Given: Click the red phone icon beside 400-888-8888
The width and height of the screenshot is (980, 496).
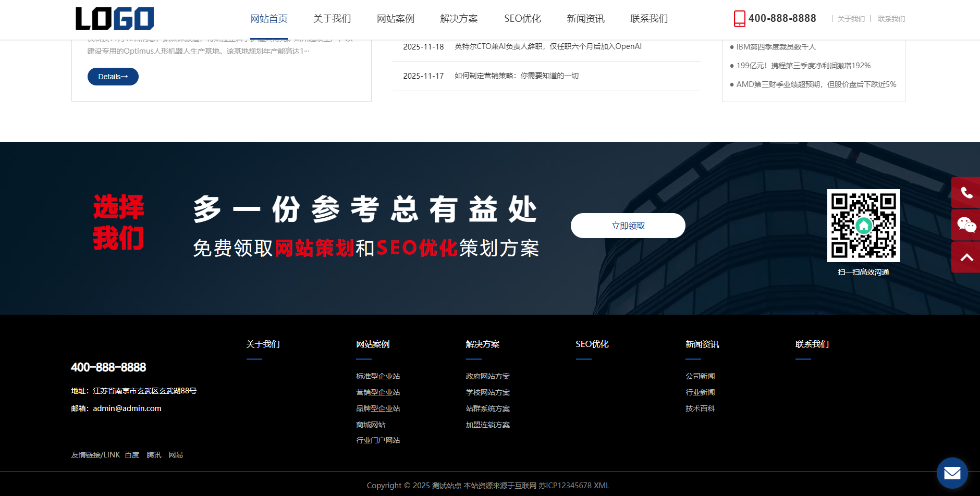Looking at the screenshot, I should [739, 18].
